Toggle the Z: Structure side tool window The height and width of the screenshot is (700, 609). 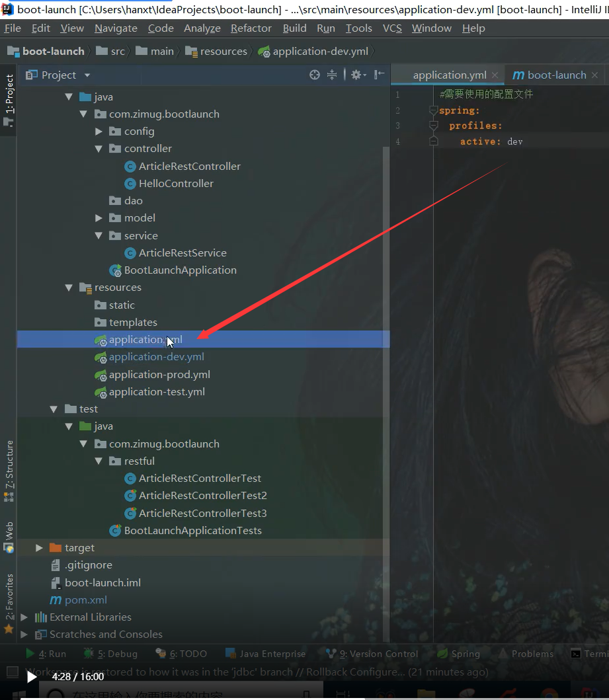[x=9, y=471]
